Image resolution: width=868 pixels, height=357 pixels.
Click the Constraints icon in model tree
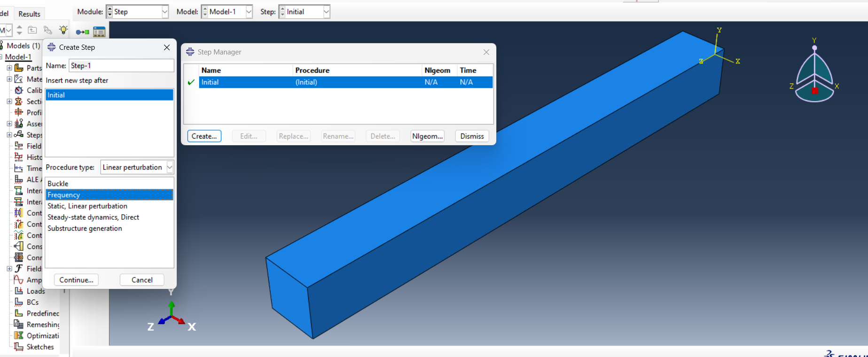point(19,246)
